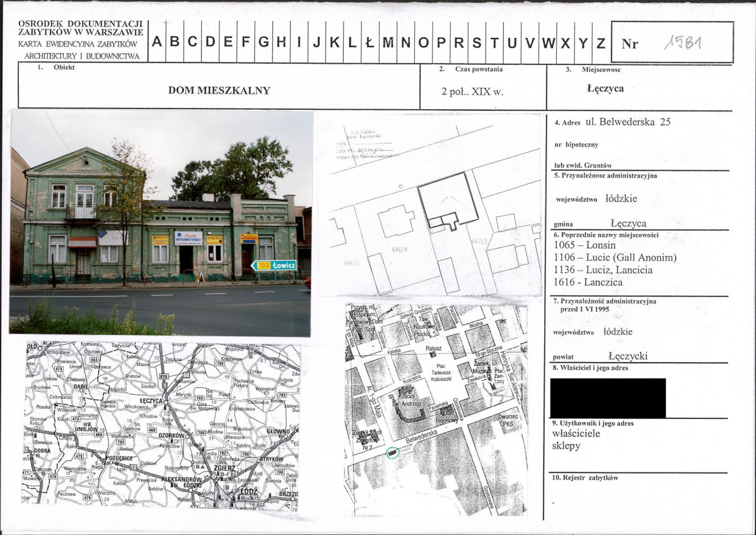
Task: Click 'UNIEJÓW' on the regional map
Action: (x=86, y=429)
